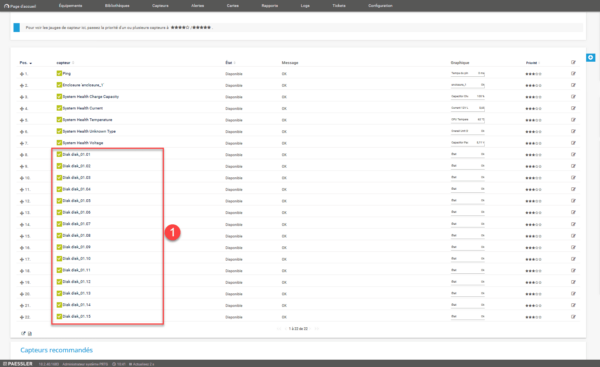Viewport: 600px width, 367px height.
Task: Click edit icon for Disk disk_01.15
Action: 573,317
